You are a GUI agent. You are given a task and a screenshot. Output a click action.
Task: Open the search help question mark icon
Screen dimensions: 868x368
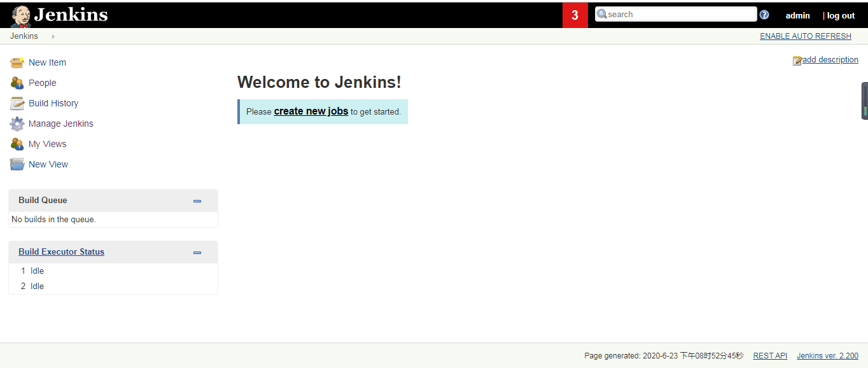pos(764,14)
